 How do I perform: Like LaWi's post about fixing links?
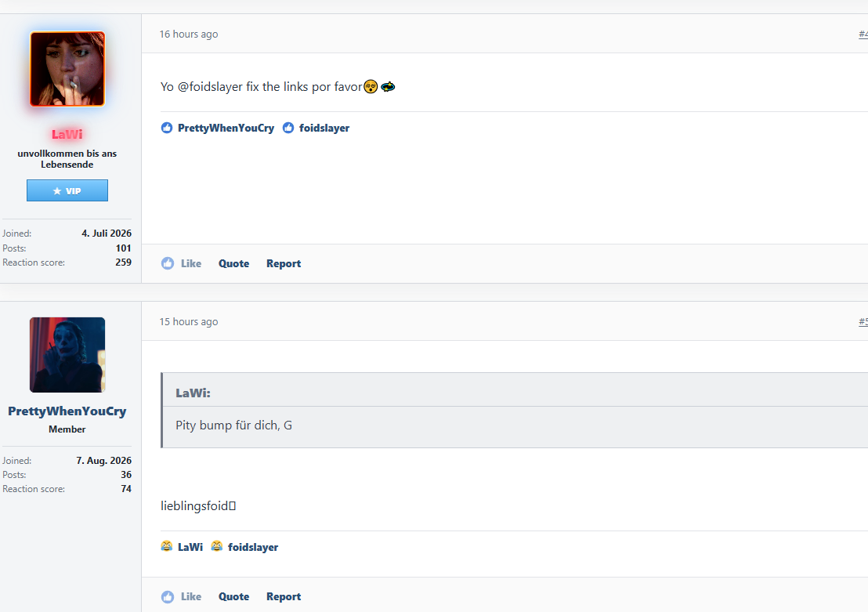point(181,263)
